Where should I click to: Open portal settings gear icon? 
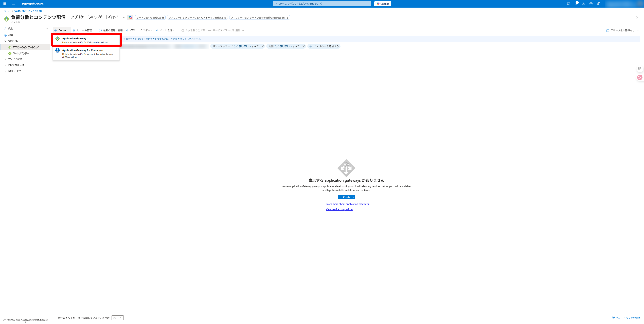pyautogui.click(x=583, y=4)
